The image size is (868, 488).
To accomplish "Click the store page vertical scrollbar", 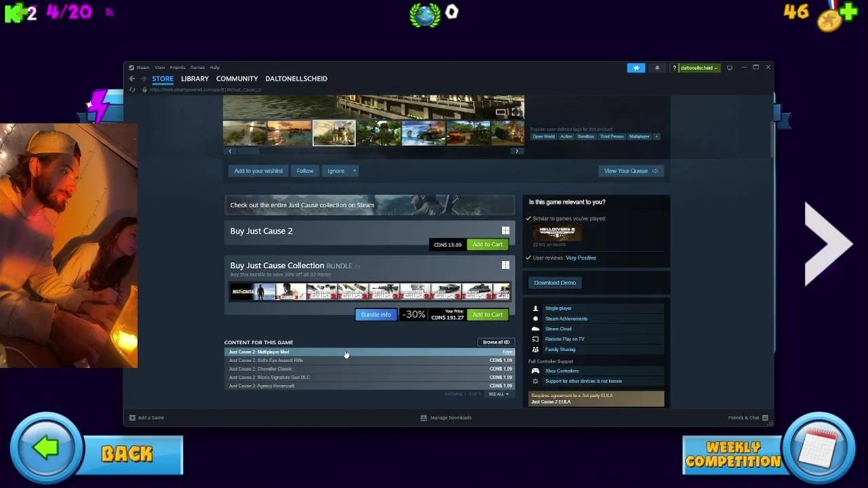I will pos(771,139).
